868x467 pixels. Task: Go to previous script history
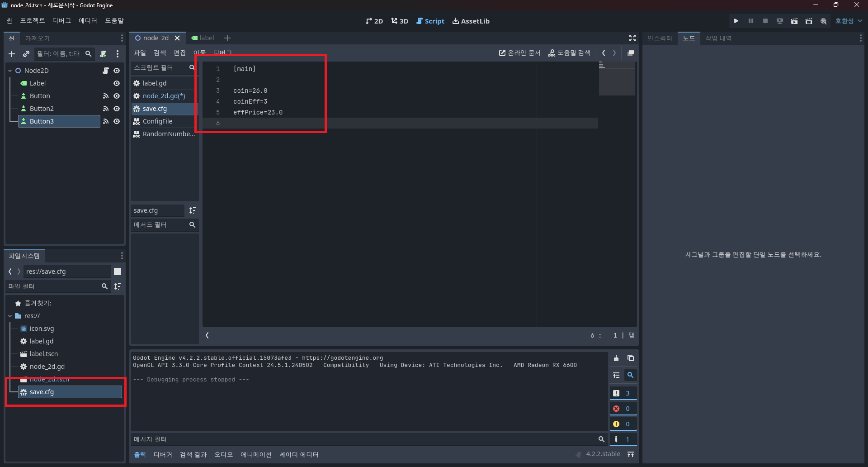604,53
